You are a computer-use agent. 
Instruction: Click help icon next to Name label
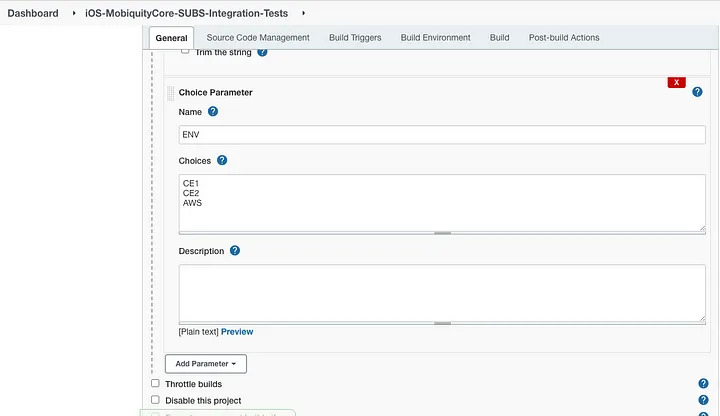coord(213,112)
